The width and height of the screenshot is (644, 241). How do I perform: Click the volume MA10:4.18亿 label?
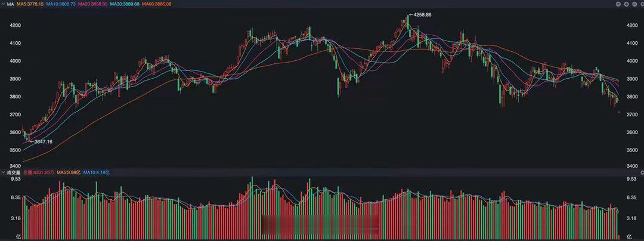coord(97,172)
